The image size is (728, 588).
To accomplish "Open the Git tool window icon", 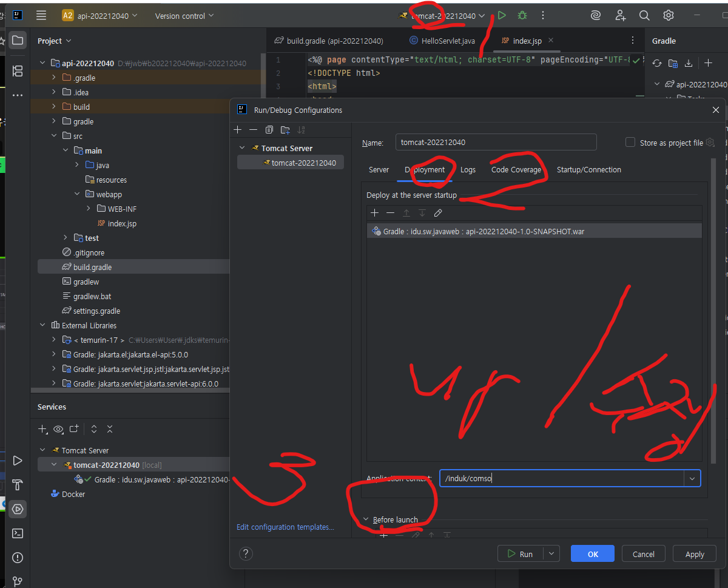I will (18, 581).
